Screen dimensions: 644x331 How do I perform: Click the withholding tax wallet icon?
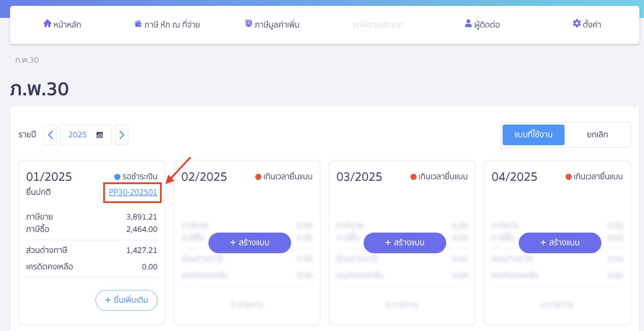point(138,24)
